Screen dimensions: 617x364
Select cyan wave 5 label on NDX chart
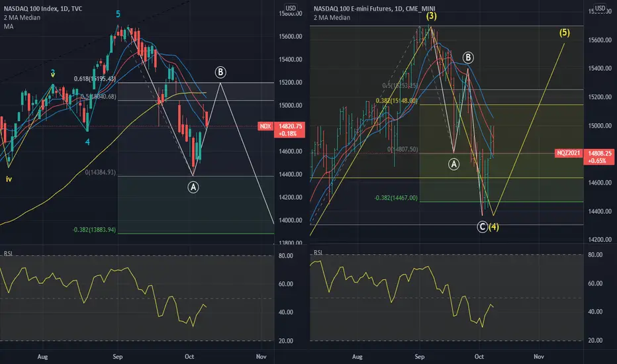(118, 15)
